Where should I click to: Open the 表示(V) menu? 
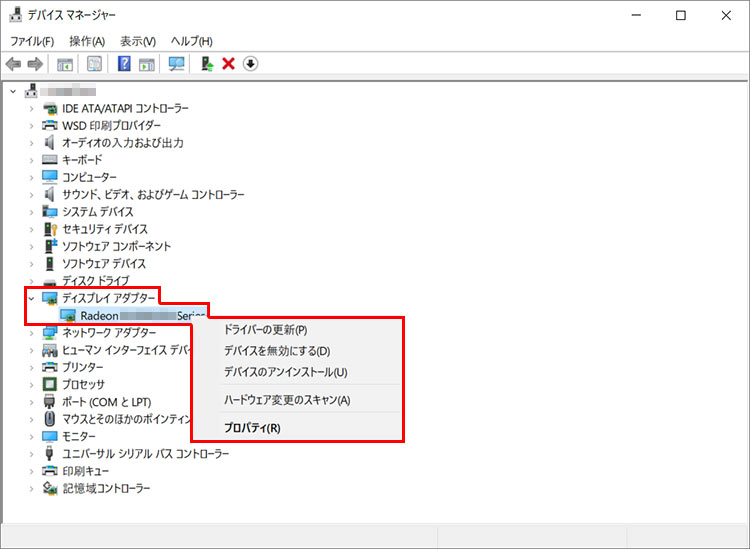click(x=138, y=41)
